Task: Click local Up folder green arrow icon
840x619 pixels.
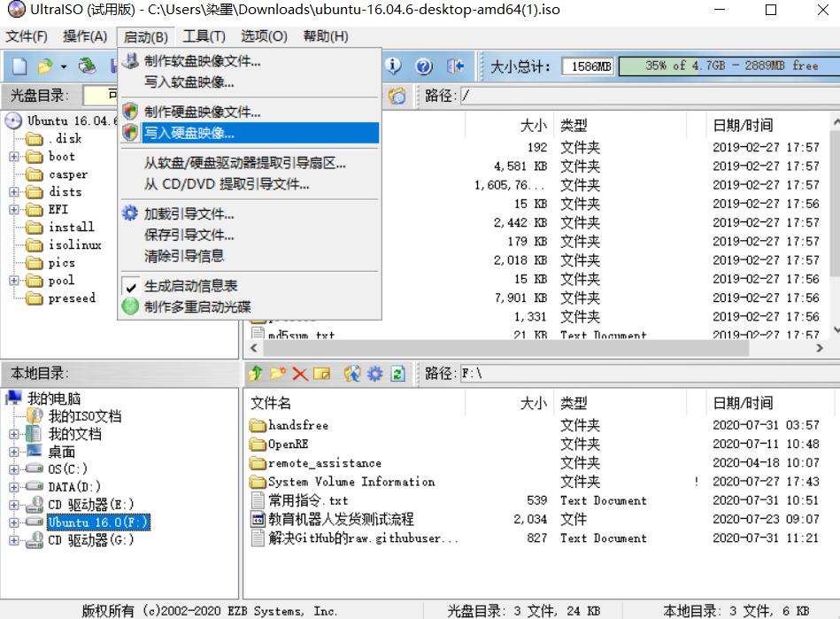Action: tap(256, 373)
